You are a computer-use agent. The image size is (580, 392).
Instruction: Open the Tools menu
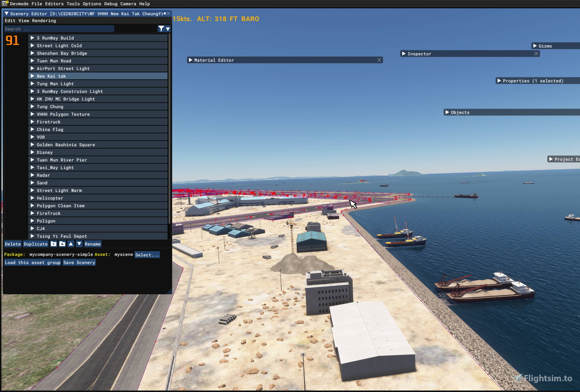73,4
